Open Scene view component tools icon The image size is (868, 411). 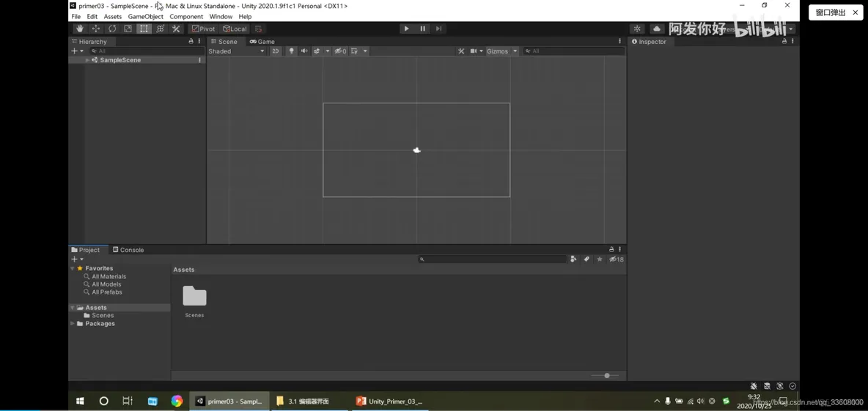(461, 51)
